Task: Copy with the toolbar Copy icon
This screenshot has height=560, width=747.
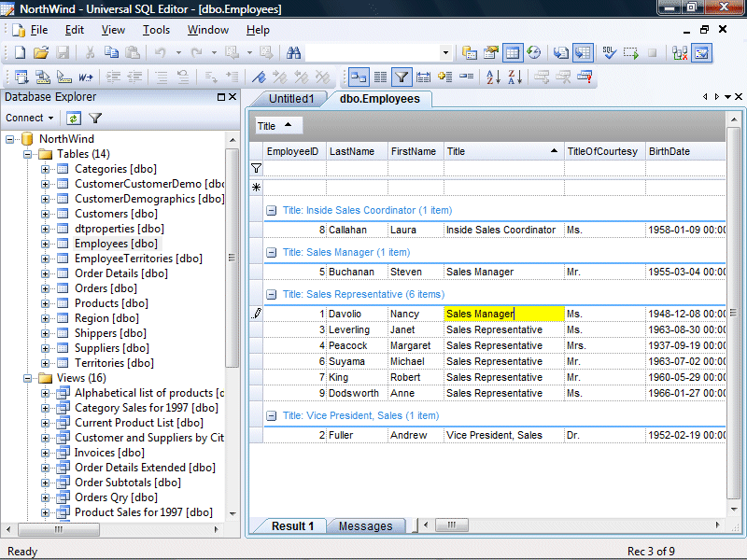Action: coord(111,53)
